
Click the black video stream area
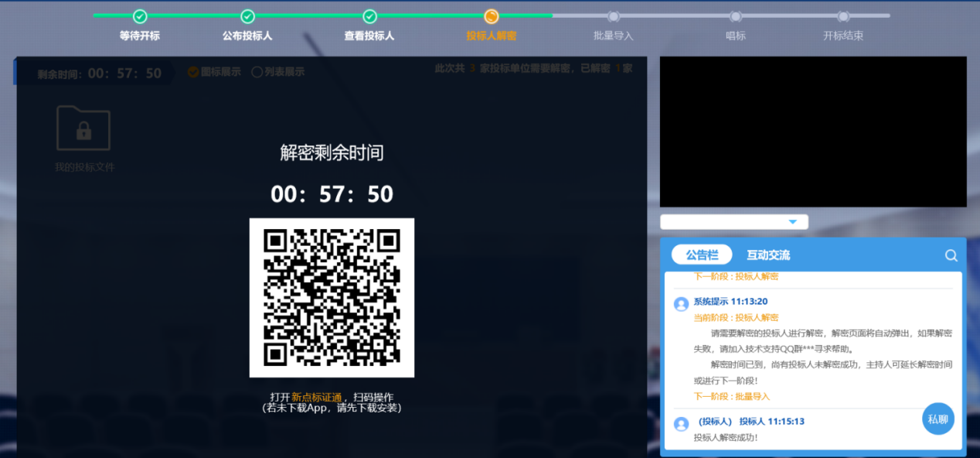click(x=812, y=132)
